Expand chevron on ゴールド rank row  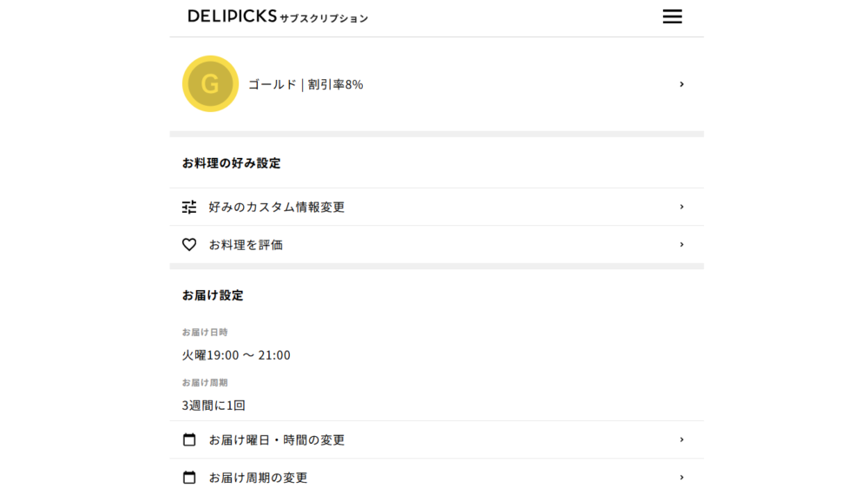681,84
